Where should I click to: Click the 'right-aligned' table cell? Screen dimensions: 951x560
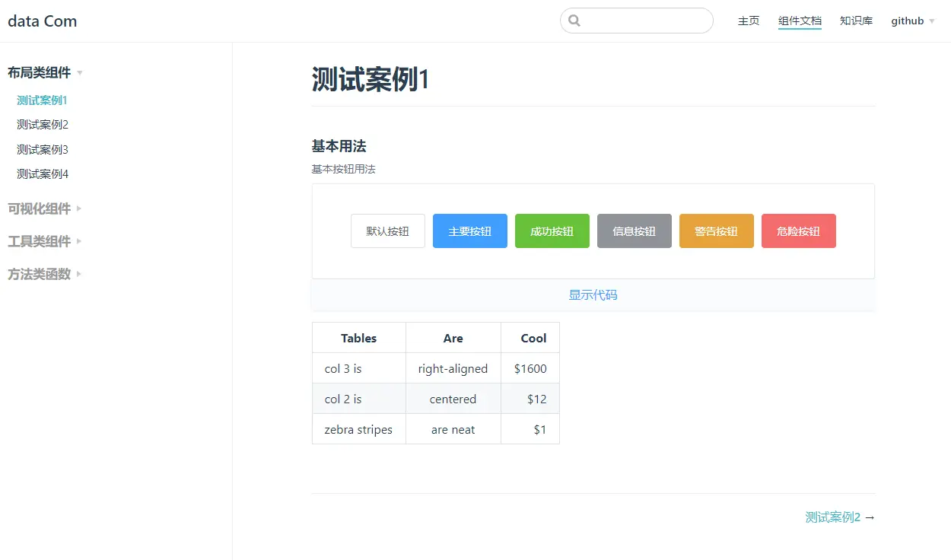tap(453, 368)
